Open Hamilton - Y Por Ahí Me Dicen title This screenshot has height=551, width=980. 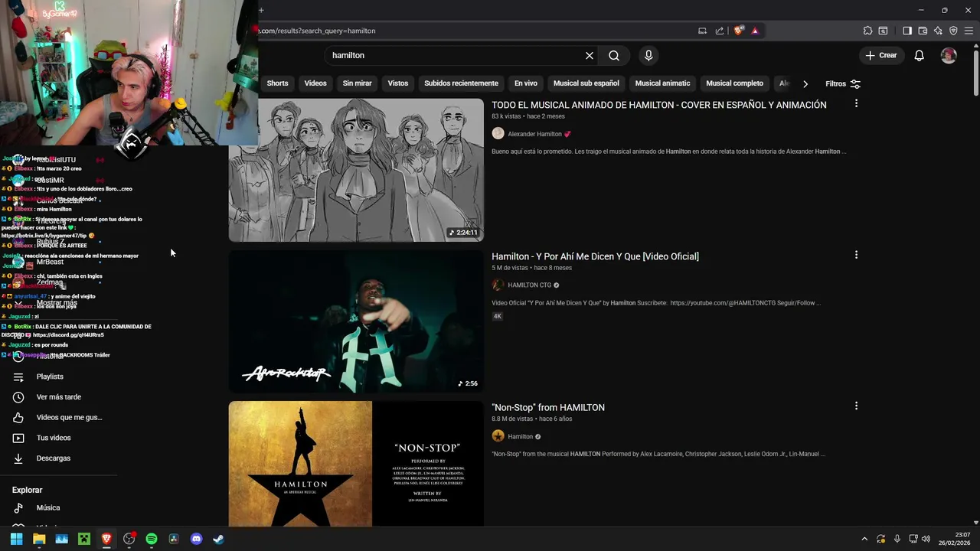pos(595,256)
